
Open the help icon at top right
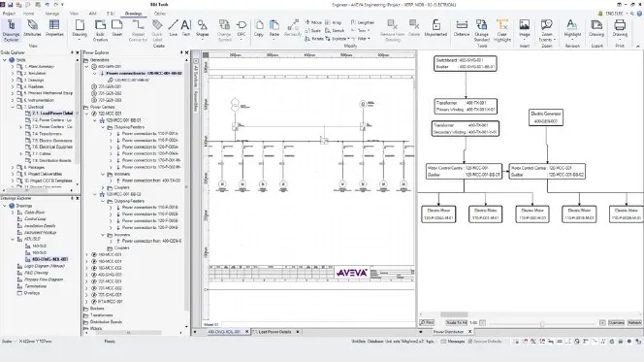(639, 14)
